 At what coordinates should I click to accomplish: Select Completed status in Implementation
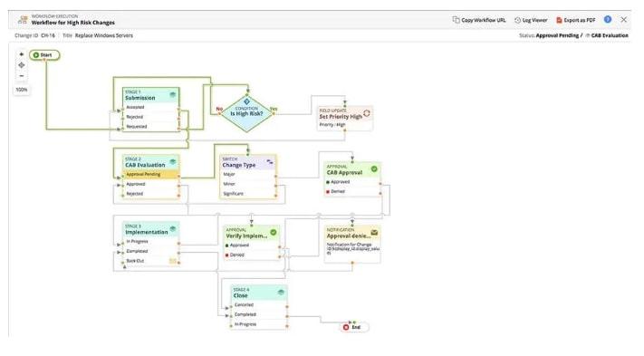tap(150, 251)
